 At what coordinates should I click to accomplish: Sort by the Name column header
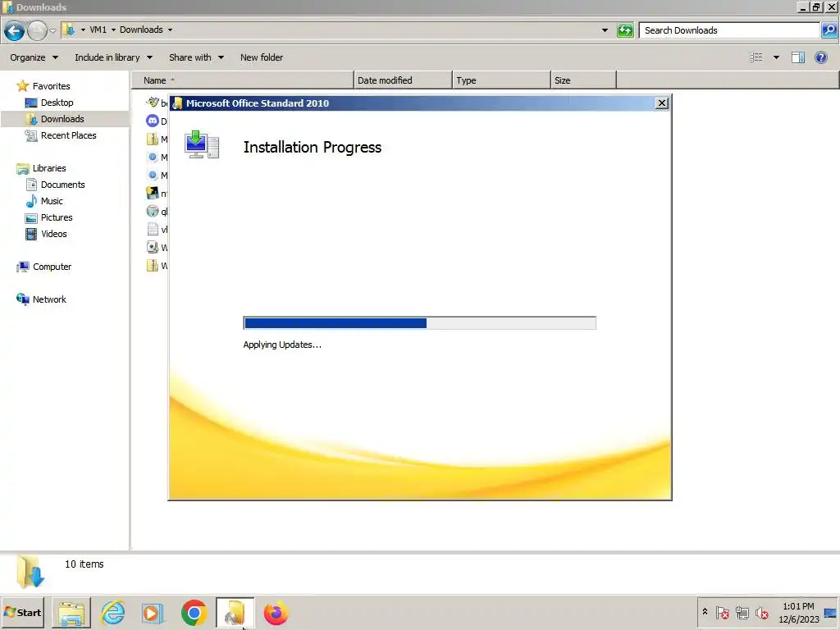243,80
